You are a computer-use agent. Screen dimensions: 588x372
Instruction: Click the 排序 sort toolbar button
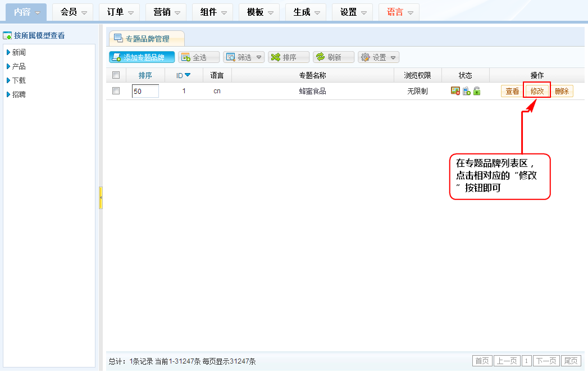pos(289,57)
